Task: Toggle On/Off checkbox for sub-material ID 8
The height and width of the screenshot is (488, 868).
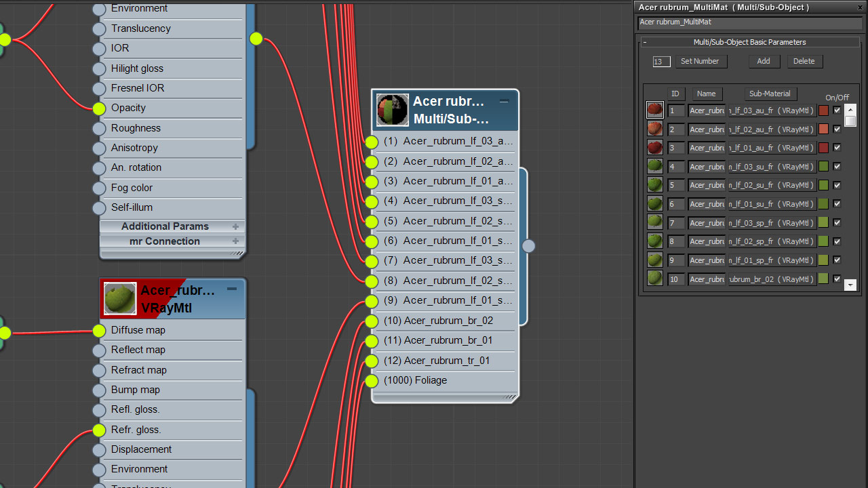Action: coord(837,241)
